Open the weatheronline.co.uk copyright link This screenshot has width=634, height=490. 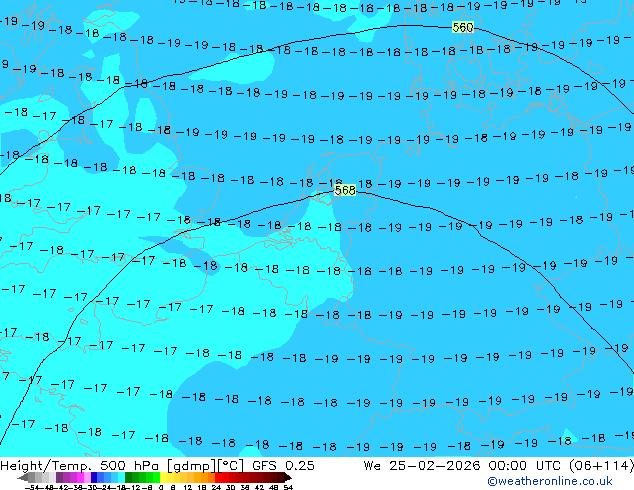[550, 481]
